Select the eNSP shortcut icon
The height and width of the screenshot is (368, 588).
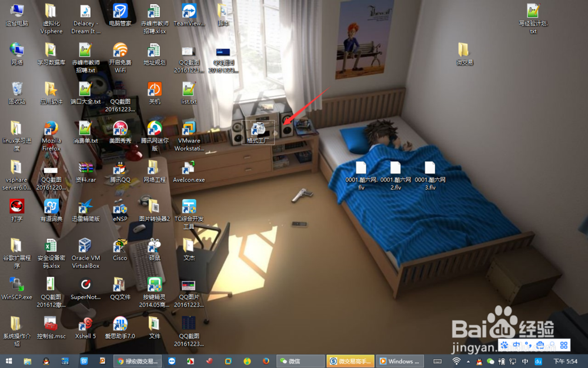click(x=120, y=210)
